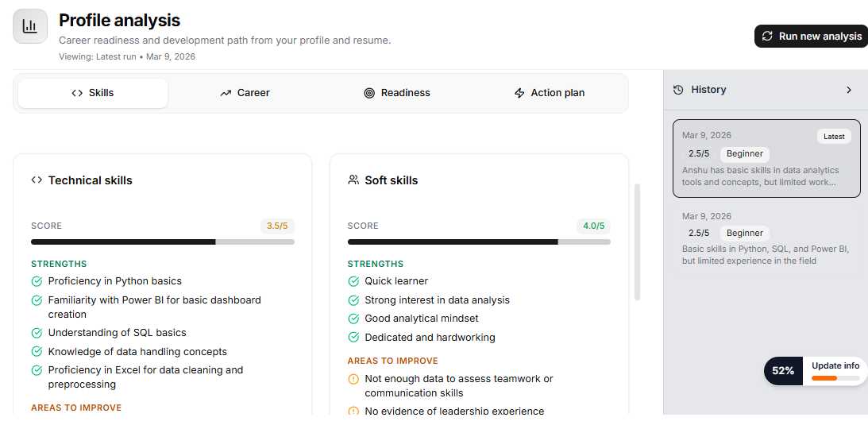The height and width of the screenshot is (429, 868).
Task: Click the History clock icon
Action: (678, 90)
